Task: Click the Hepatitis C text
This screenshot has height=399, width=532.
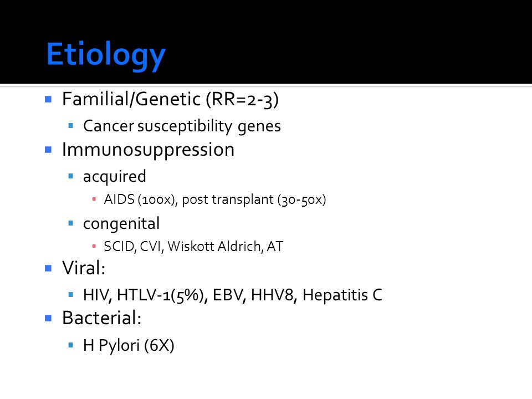Action: click(x=342, y=295)
